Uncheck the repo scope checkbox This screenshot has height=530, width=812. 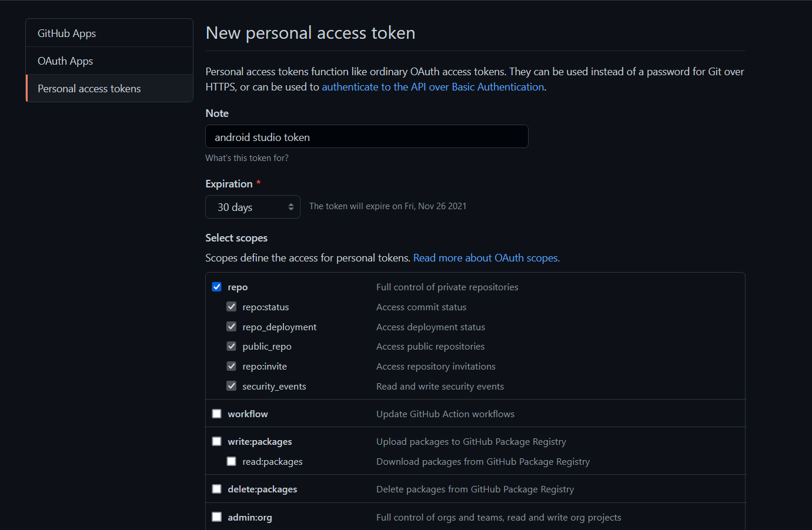(x=217, y=287)
